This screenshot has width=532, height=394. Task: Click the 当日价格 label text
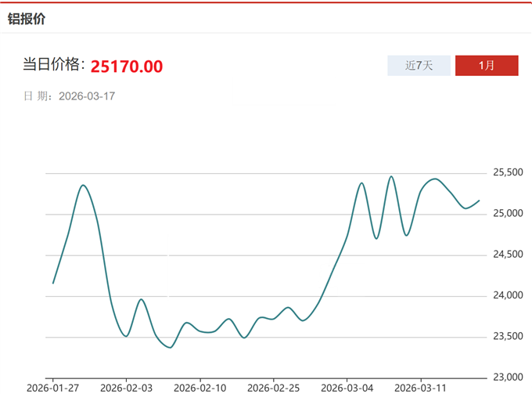tap(53, 66)
